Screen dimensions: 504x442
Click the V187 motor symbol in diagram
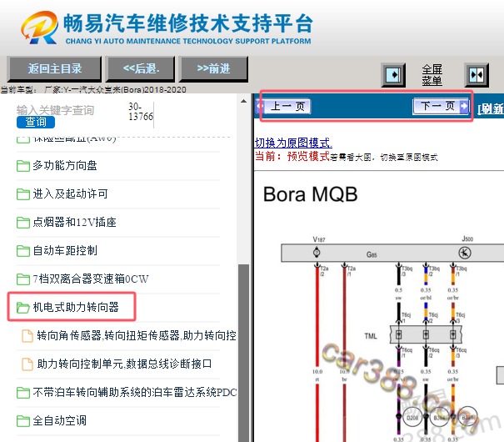point(317,252)
